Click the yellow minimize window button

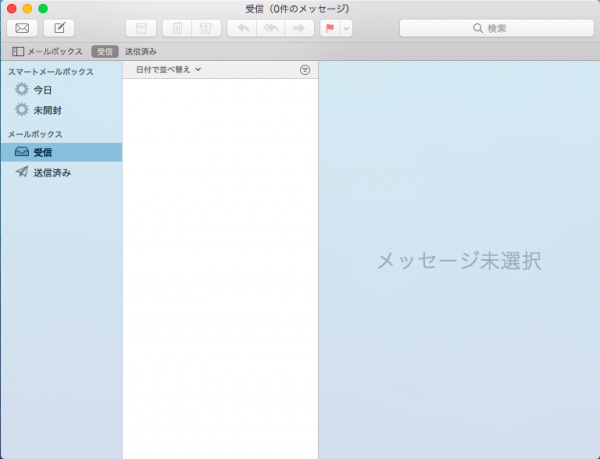[x=27, y=8]
